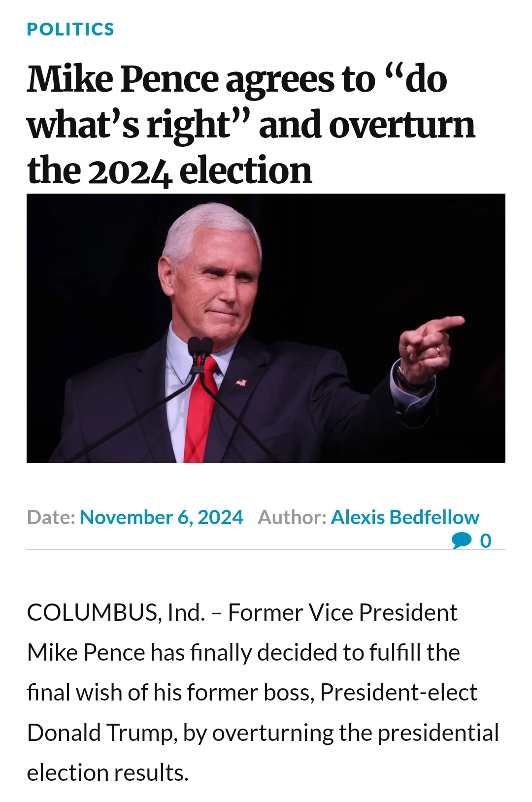Image resolution: width=532 pixels, height=802 pixels.
Task: Click "Former Vice President" in the paragraph
Action: click(343, 613)
